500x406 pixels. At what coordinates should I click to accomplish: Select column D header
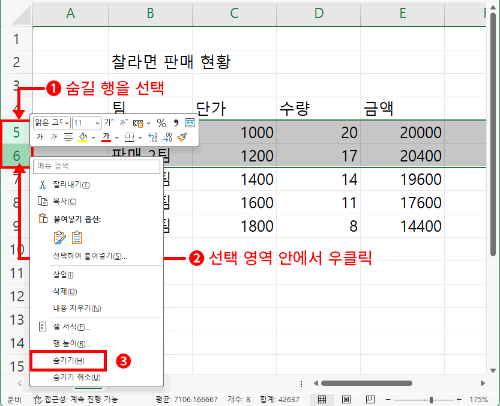[x=319, y=13]
